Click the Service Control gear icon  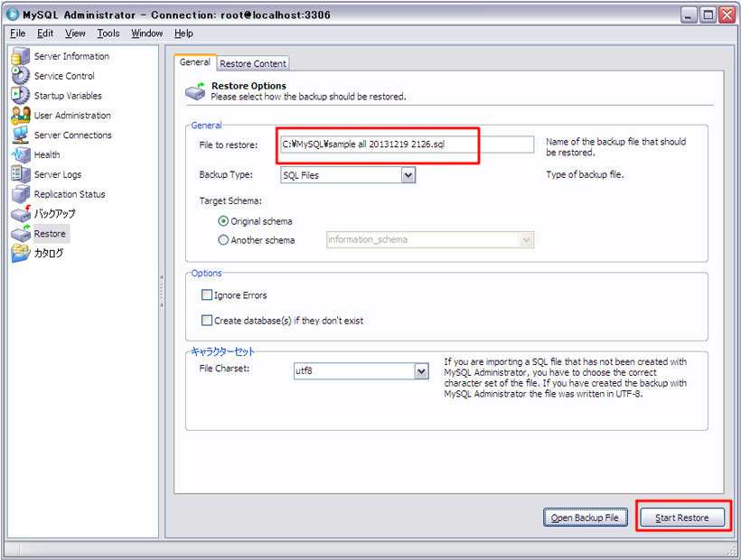tap(20, 76)
